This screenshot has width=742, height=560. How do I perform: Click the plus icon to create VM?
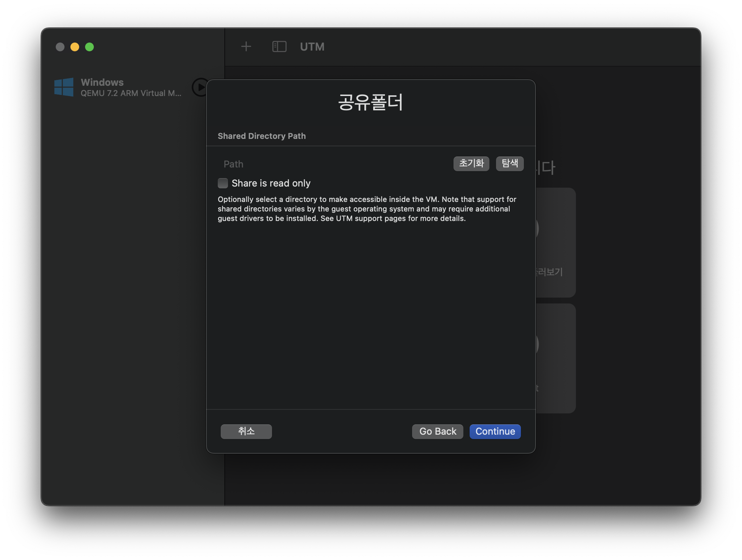click(x=246, y=47)
